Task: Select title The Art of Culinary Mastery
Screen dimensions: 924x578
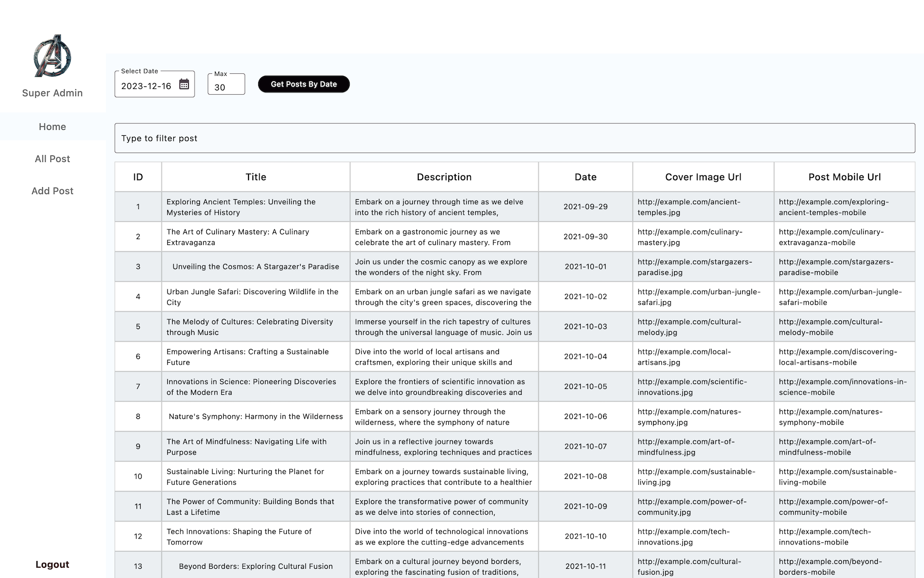Action: click(x=238, y=237)
